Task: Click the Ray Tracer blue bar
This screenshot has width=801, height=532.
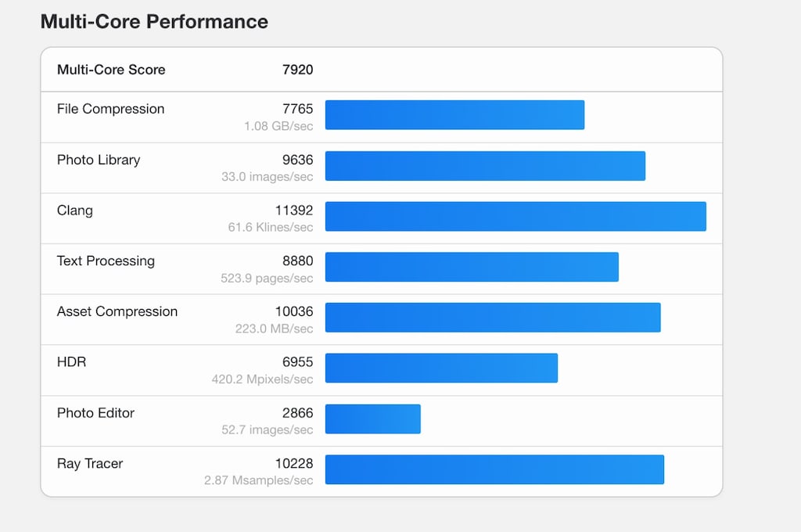Action: [x=494, y=469]
